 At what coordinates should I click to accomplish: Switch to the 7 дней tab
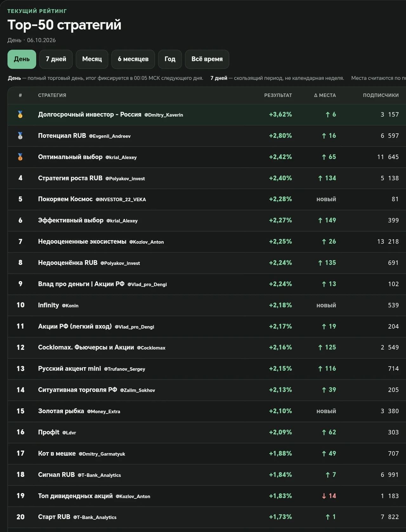[x=56, y=59]
